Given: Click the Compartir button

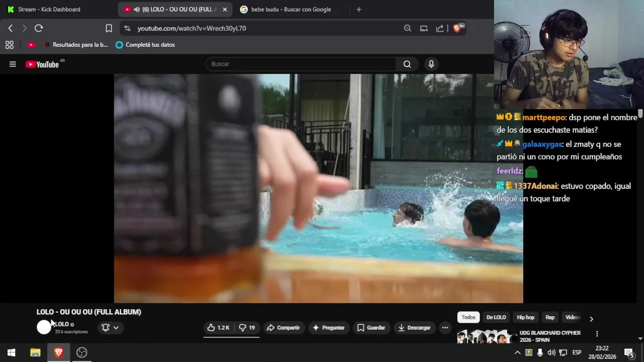Looking at the screenshot, I should (x=283, y=327).
